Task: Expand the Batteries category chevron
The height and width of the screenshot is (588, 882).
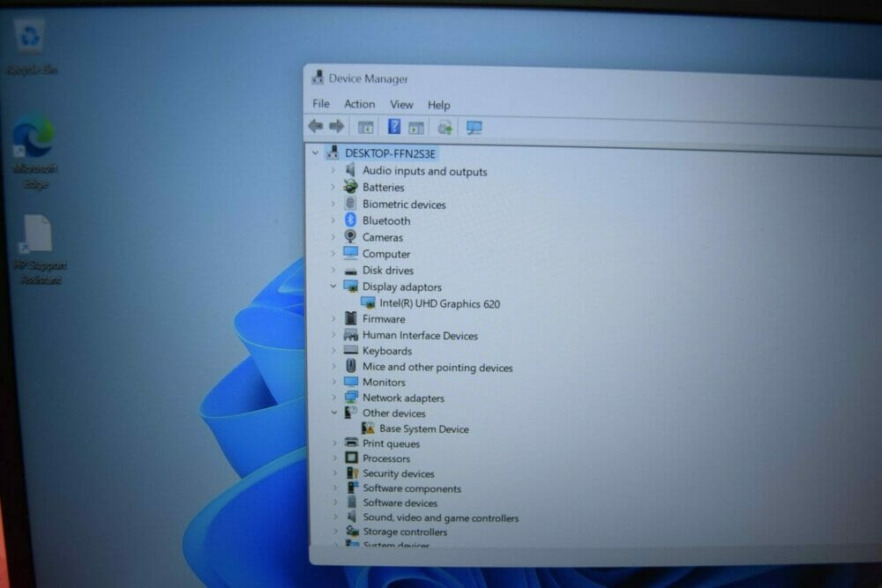Action: click(x=333, y=187)
